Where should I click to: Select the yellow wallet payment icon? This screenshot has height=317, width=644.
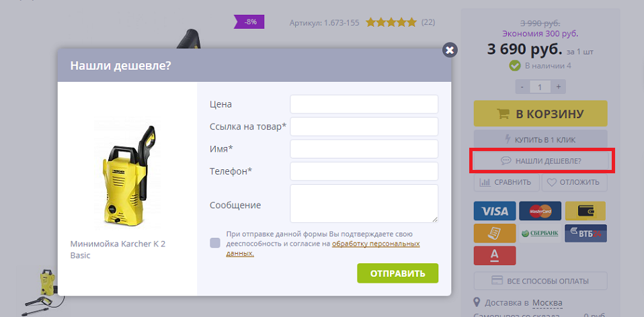click(586, 211)
